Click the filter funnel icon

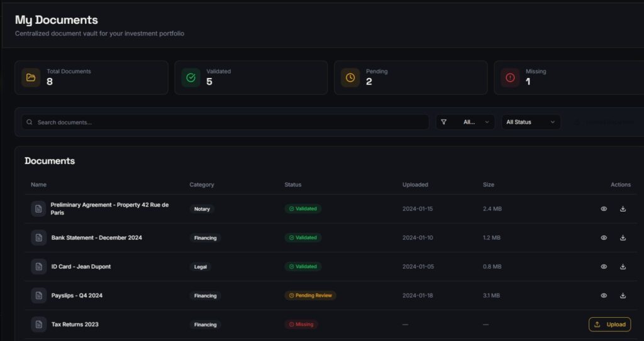[x=443, y=122]
